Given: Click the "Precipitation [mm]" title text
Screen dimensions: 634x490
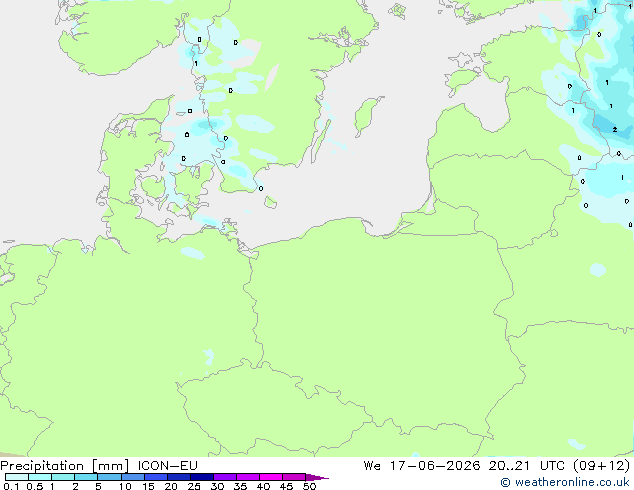Looking at the screenshot, I should point(65,466).
